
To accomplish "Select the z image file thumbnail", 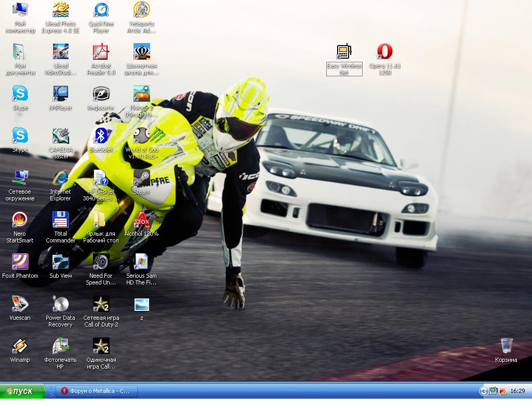I will point(141,305).
